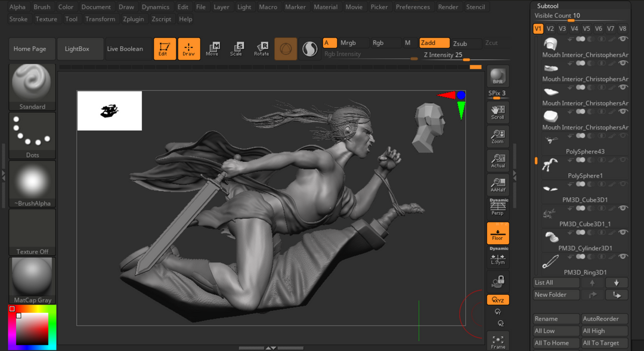Adjust Visible Count slider
The width and height of the screenshot is (644, 351).
click(x=581, y=17)
